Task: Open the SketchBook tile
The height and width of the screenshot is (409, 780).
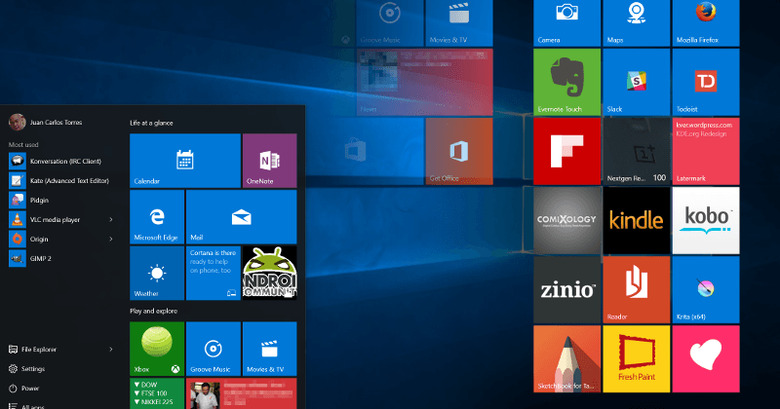Action: pos(567,359)
